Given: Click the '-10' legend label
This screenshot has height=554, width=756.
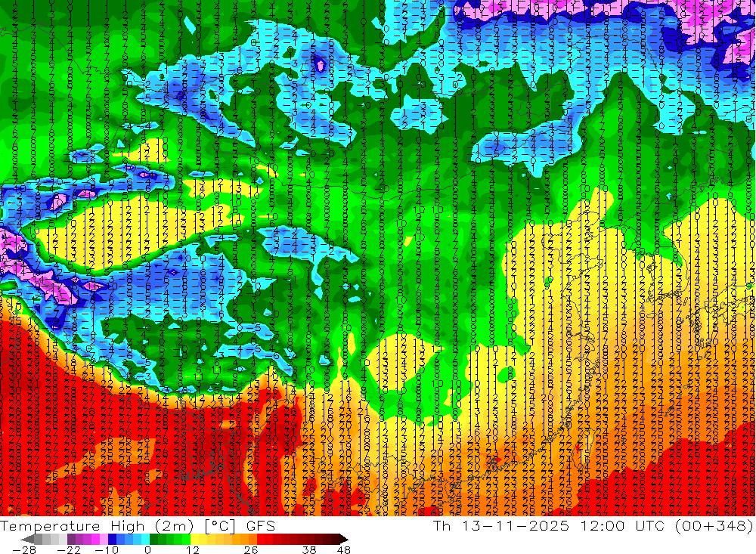Looking at the screenshot, I should (x=107, y=549).
